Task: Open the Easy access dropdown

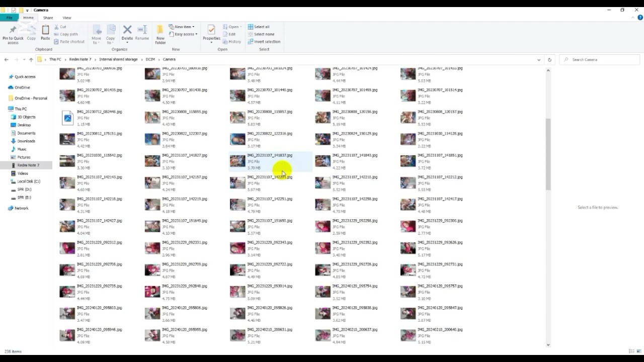Action: pos(183,34)
